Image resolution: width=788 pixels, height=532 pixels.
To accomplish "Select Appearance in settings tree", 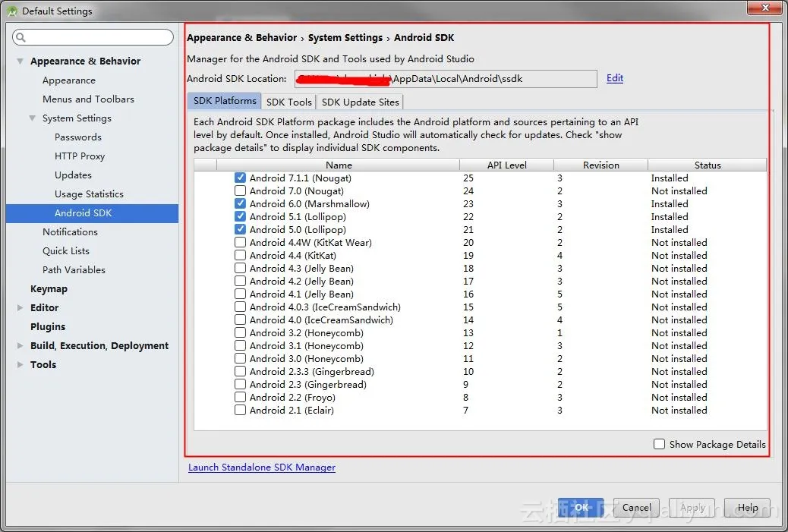I will tap(69, 80).
